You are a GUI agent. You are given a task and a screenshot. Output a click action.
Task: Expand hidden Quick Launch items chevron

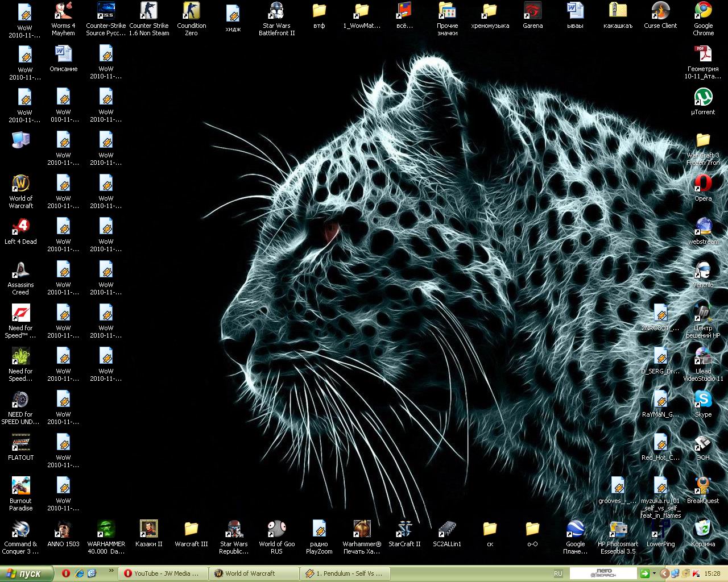point(110,570)
